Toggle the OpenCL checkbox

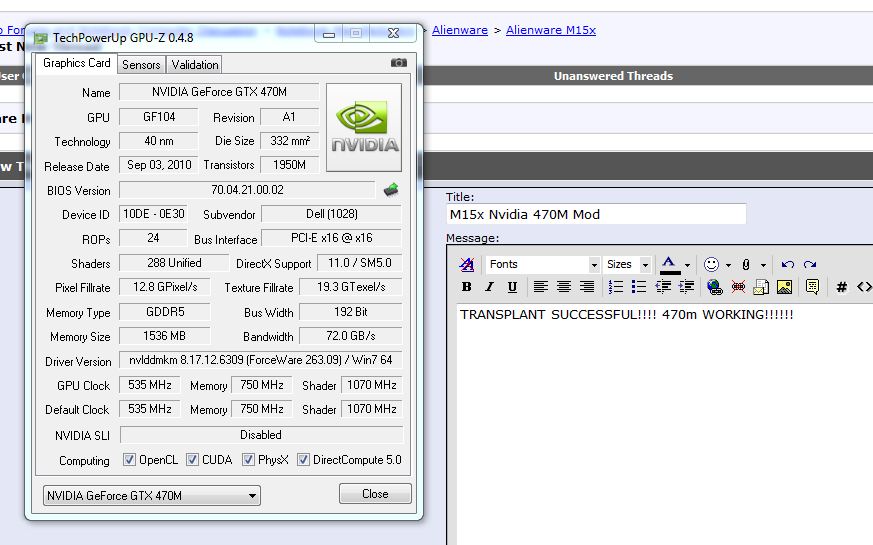tap(129, 459)
